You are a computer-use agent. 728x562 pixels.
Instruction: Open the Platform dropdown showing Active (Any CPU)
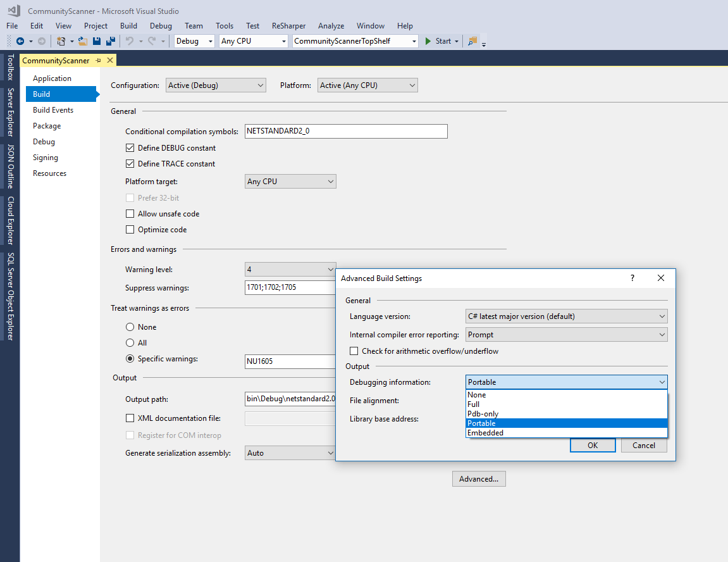pos(367,85)
